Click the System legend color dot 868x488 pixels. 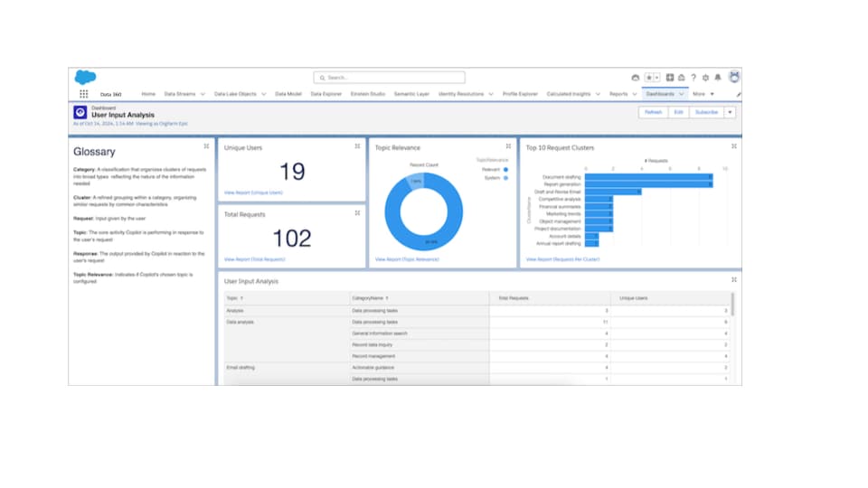(x=505, y=178)
